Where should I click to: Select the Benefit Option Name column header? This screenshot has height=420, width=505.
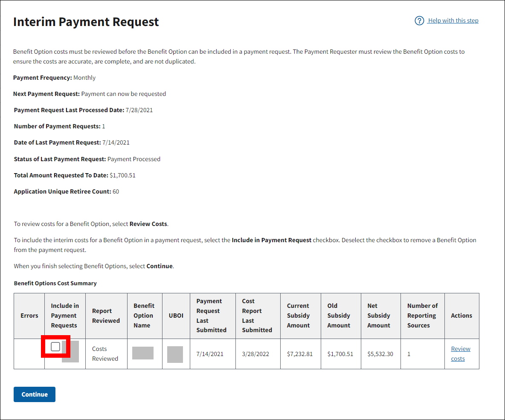(x=144, y=316)
